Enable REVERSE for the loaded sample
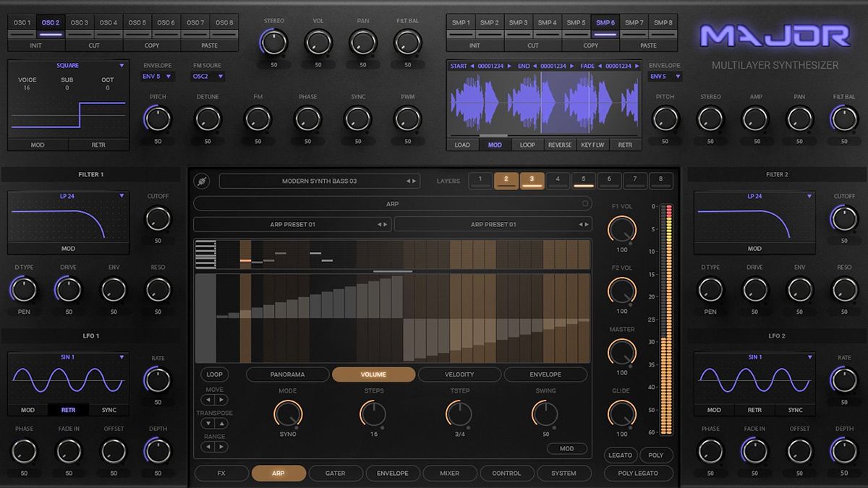The image size is (868, 488). click(560, 144)
